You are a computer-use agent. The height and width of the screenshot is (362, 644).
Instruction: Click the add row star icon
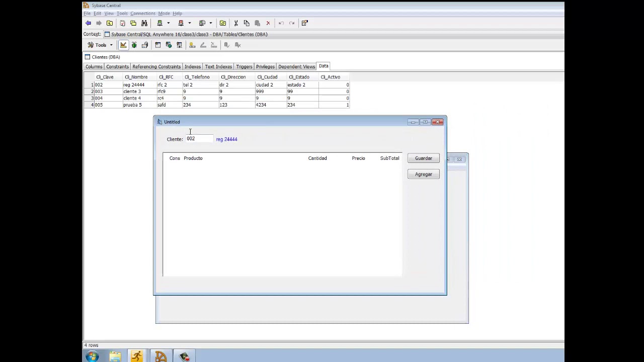click(192, 45)
